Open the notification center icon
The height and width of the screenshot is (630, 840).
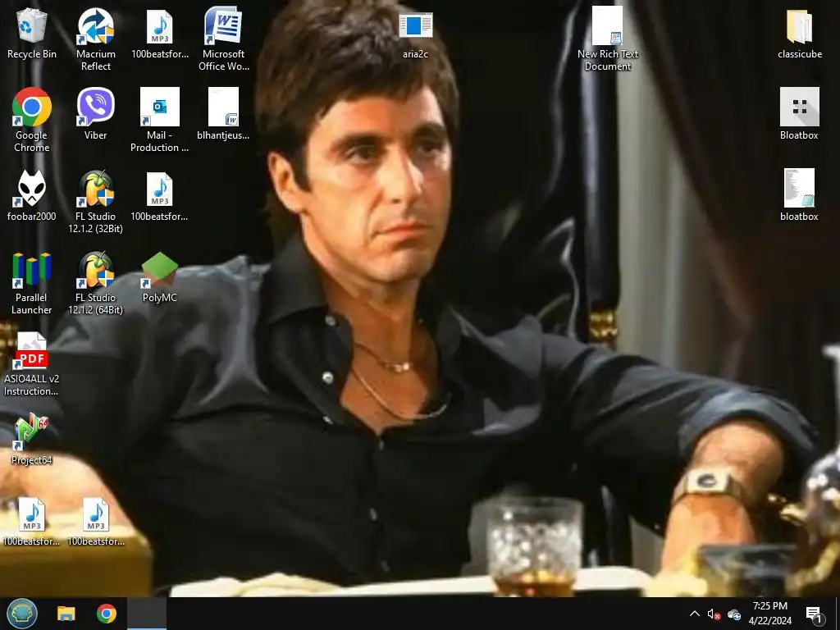814,614
